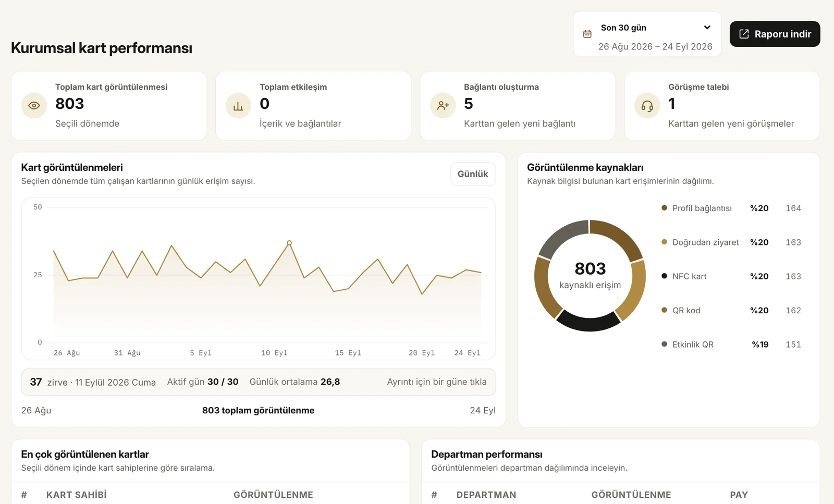
Task: Click the 803 total card views value
Action: point(70,104)
